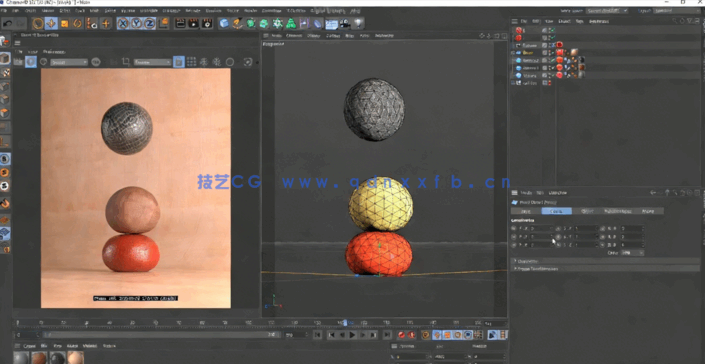Collapse the yellow-named parent object in Object Manager
The image size is (705, 364).
513,53
